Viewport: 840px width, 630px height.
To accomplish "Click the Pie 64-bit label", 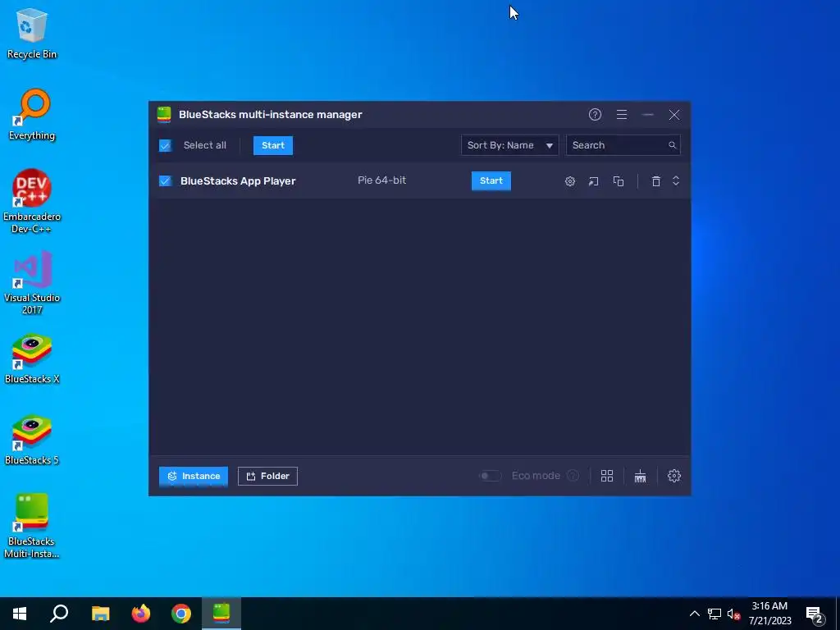I will 382,180.
